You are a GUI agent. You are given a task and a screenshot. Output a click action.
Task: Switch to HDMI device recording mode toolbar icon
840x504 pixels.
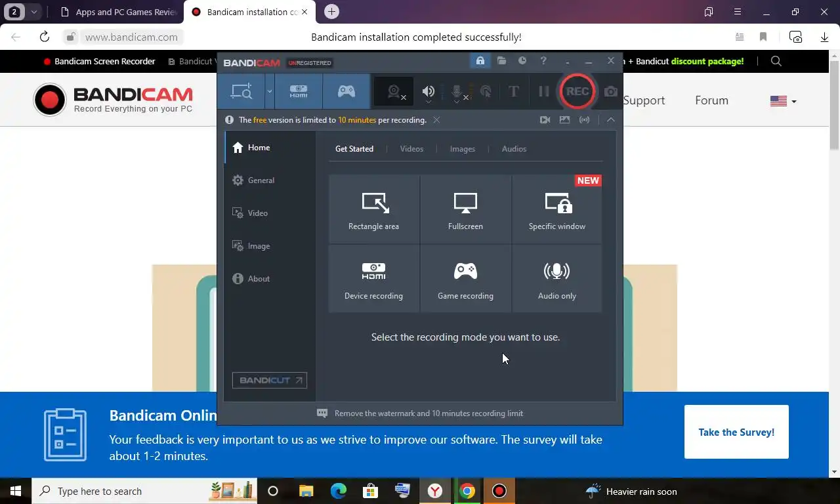pos(299,92)
